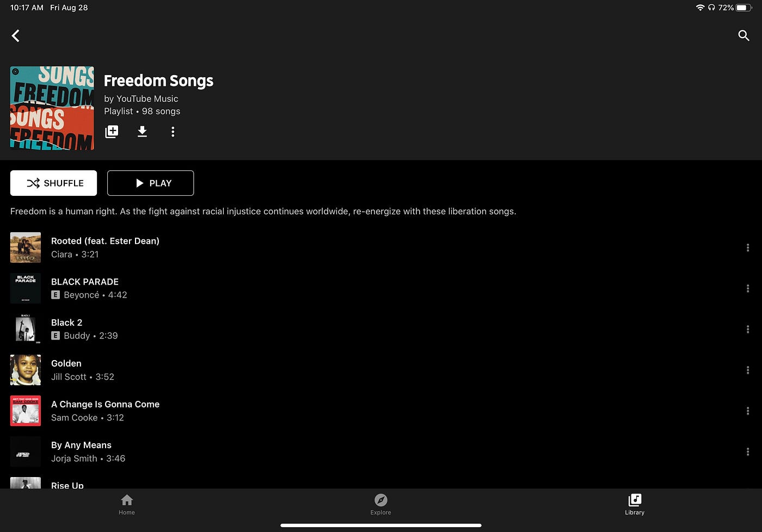Play the song By Any Means
The height and width of the screenshot is (532, 762).
click(x=81, y=445)
